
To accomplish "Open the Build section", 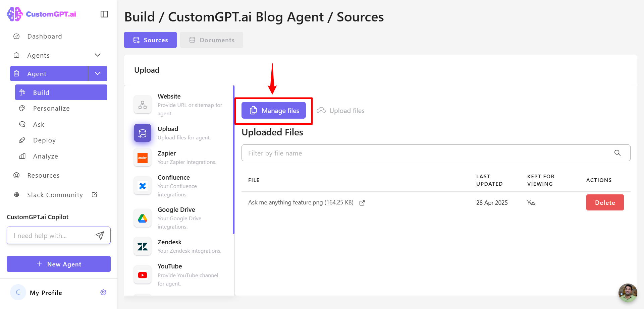I will (x=61, y=92).
